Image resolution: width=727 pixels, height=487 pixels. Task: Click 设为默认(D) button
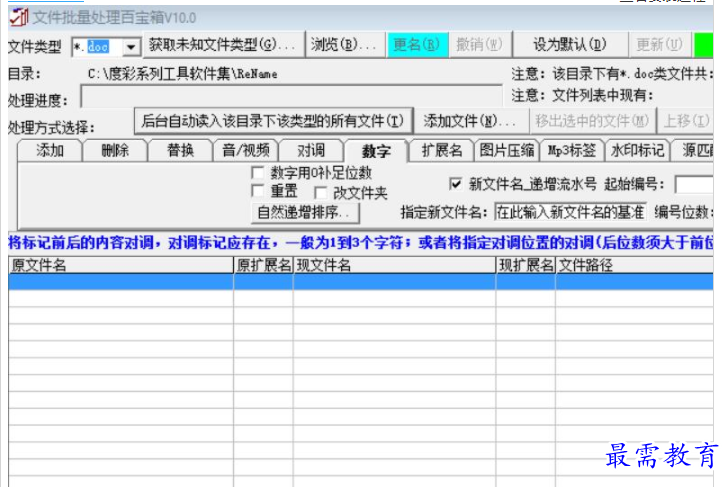point(570,45)
